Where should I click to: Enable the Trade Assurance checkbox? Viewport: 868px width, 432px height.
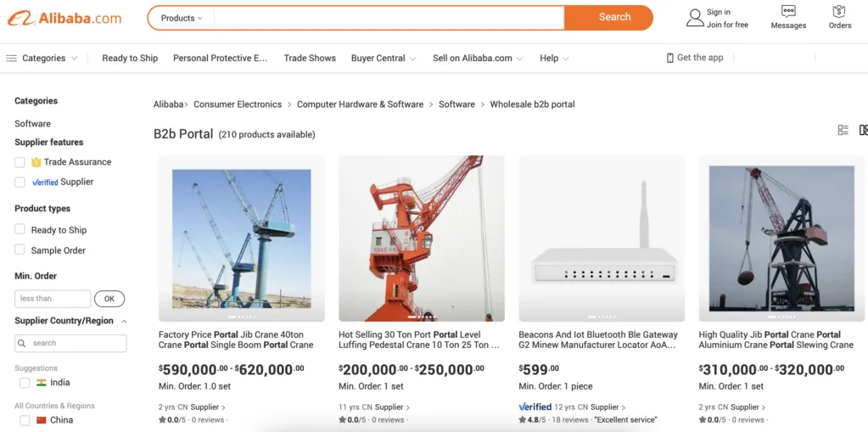point(20,162)
